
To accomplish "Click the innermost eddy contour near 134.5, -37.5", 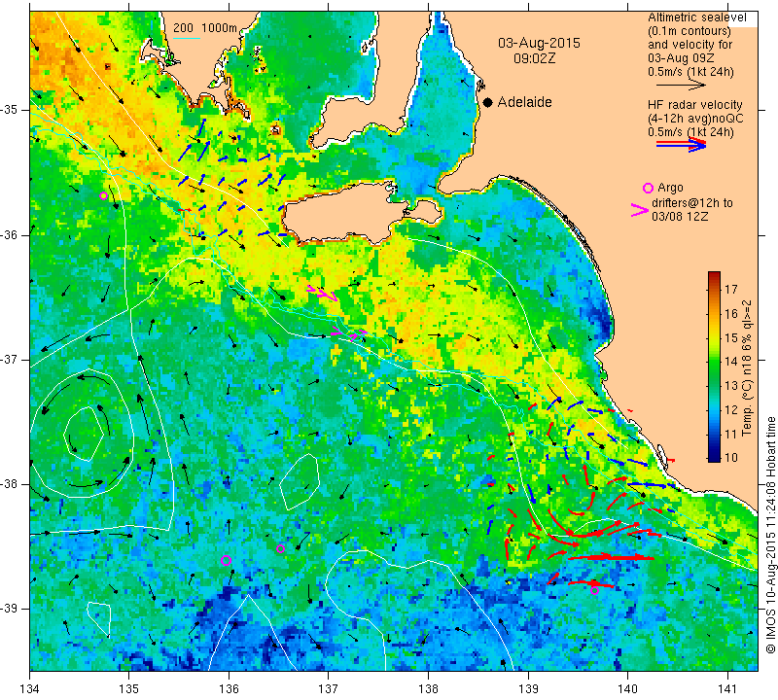I will (x=84, y=434).
